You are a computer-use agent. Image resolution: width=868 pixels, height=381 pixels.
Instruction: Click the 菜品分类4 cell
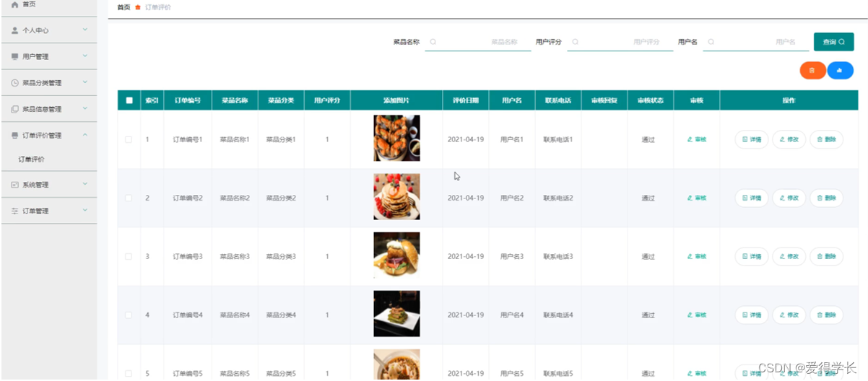click(281, 315)
